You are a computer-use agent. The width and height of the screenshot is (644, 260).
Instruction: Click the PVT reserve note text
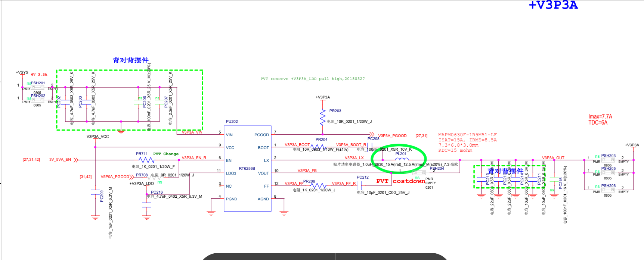coord(313,79)
